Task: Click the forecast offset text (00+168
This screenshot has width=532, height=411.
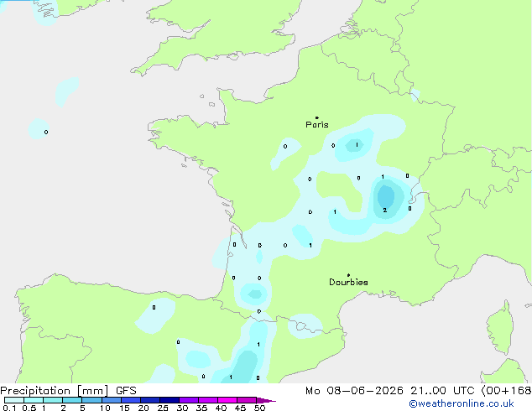Action: [x=506, y=391]
